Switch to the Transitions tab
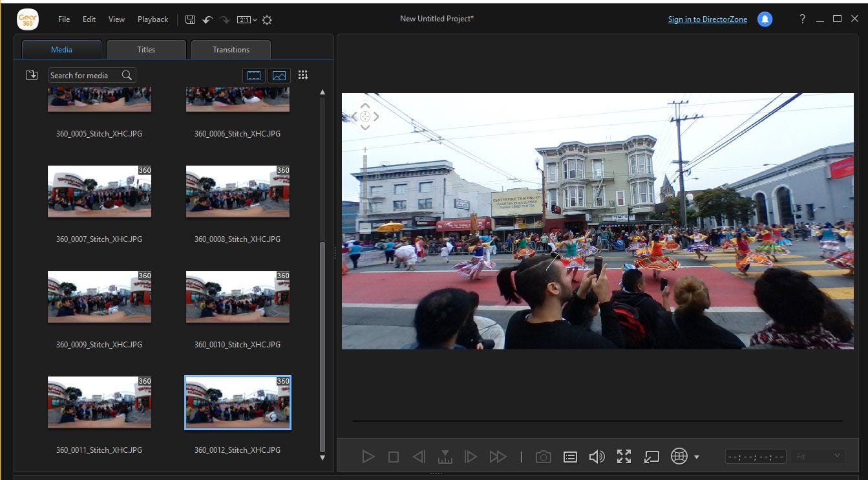 pos(231,50)
